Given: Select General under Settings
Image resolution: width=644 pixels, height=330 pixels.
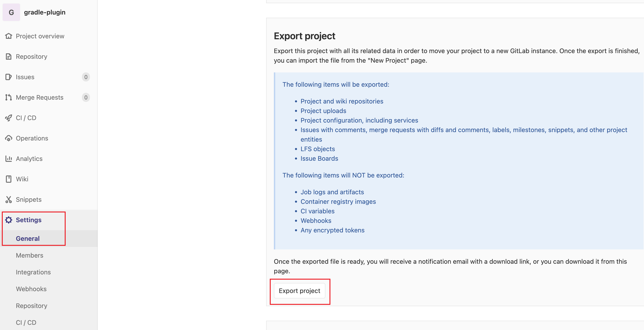Looking at the screenshot, I should (28, 239).
